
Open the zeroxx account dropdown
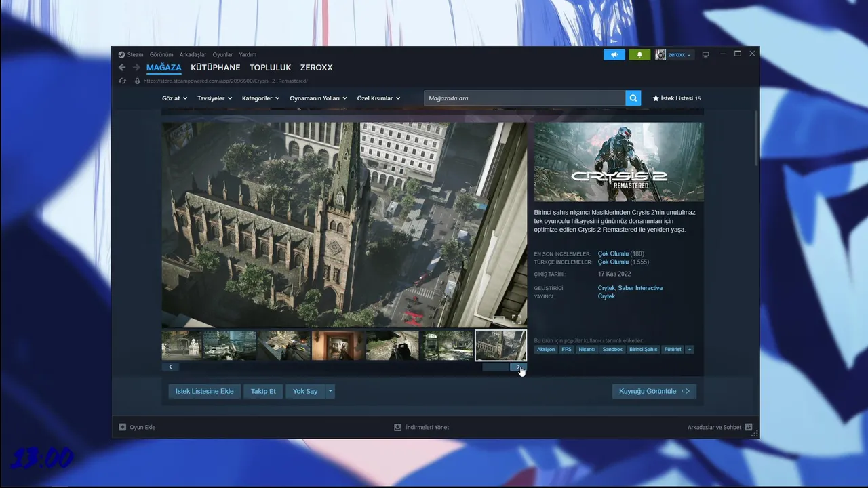(679, 55)
